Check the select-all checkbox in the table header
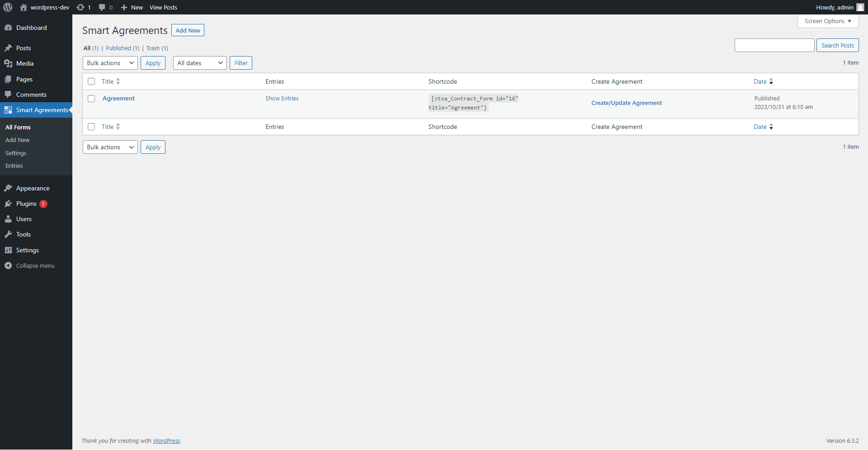This screenshot has height=450, width=868. click(x=91, y=81)
